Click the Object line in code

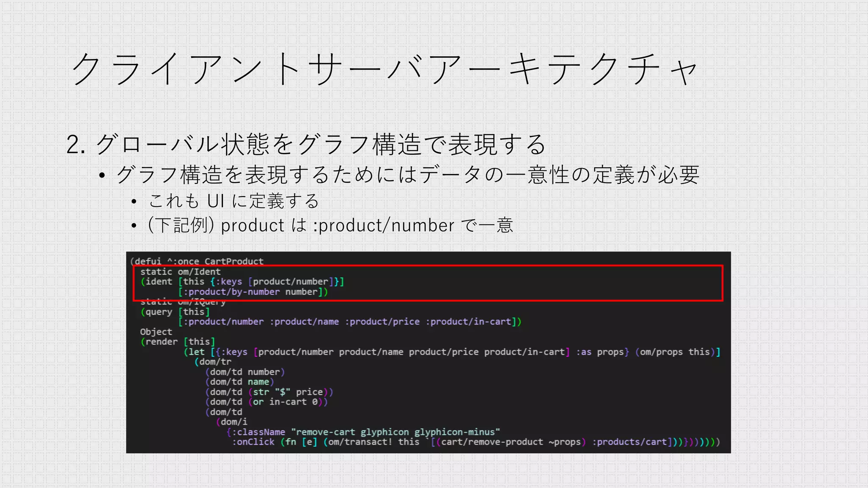pos(156,332)
